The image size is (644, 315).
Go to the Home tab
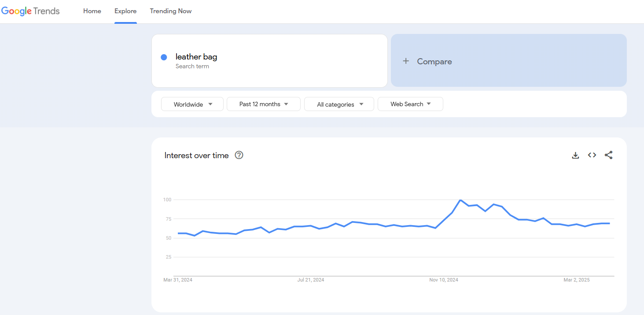click(92, 11)
